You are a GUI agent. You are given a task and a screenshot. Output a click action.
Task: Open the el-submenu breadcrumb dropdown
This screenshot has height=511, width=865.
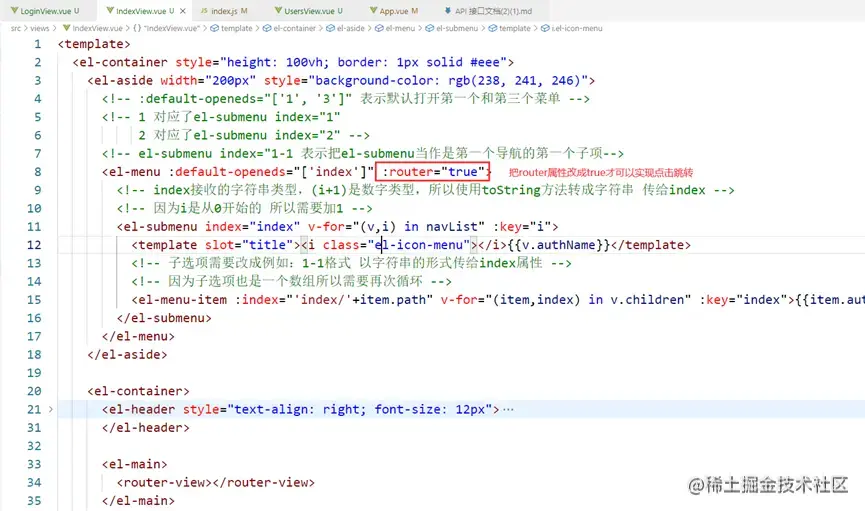tap(457, 28)
